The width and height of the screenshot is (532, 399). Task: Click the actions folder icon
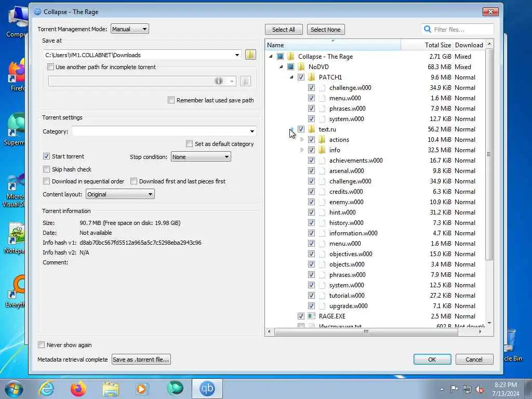click(x=322, y=139)
